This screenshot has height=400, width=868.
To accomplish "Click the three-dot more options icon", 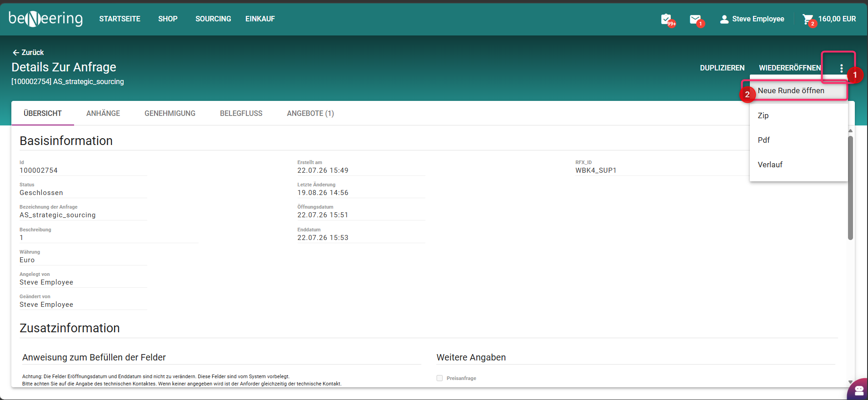I will [x=842, y=68].
